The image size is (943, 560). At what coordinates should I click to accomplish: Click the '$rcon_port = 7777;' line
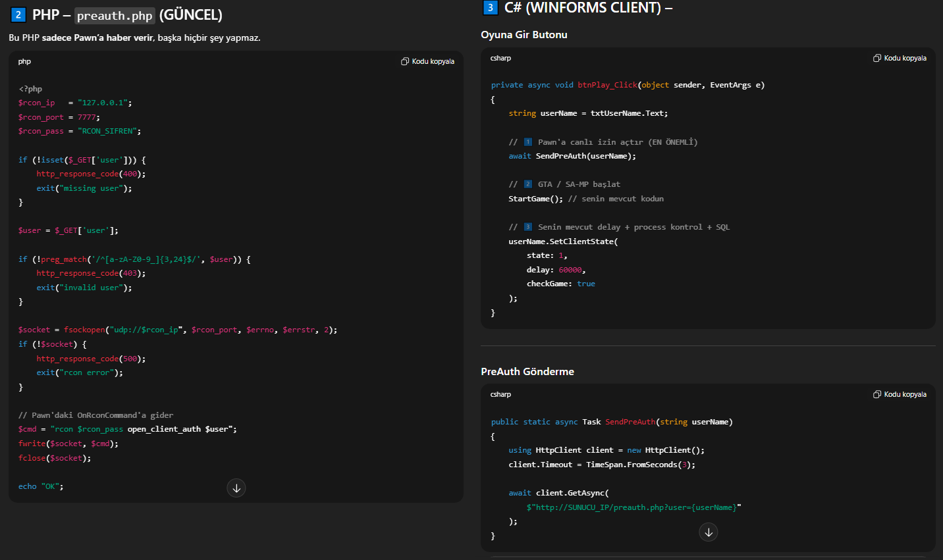[59, 117]
